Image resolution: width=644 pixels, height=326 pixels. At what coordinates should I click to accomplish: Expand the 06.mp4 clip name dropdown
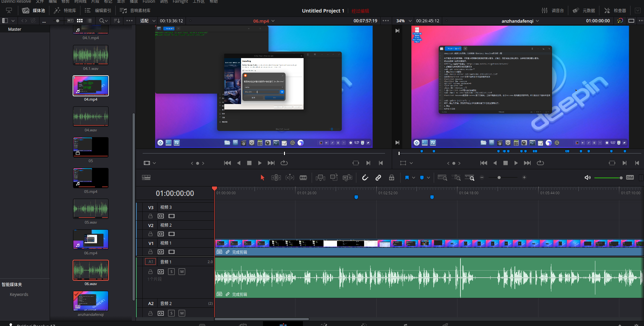(x=273, y=21)
